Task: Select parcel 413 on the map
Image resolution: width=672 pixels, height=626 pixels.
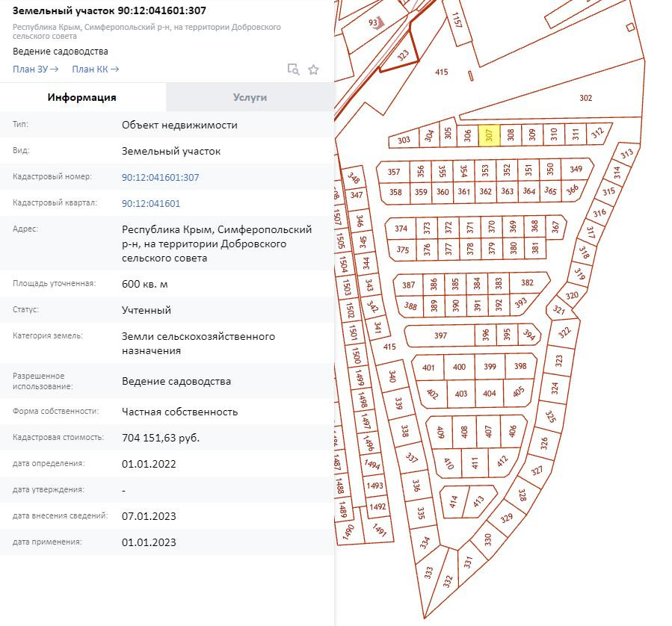Action: pos(478,502)
